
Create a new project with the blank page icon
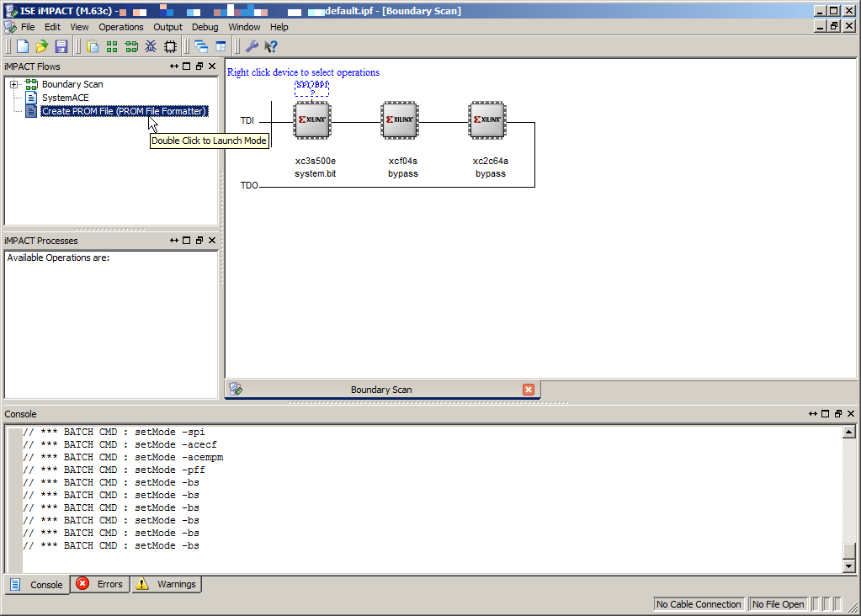tap(23, 46)
